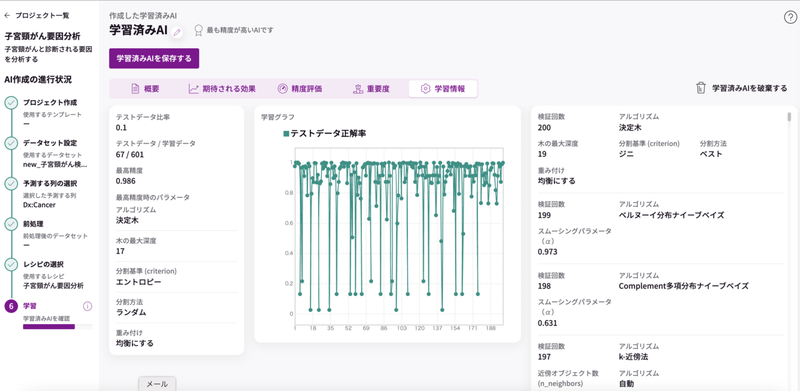Click the メール button
The width and height of the screenshot is (800, 391).
coord(158,384)
